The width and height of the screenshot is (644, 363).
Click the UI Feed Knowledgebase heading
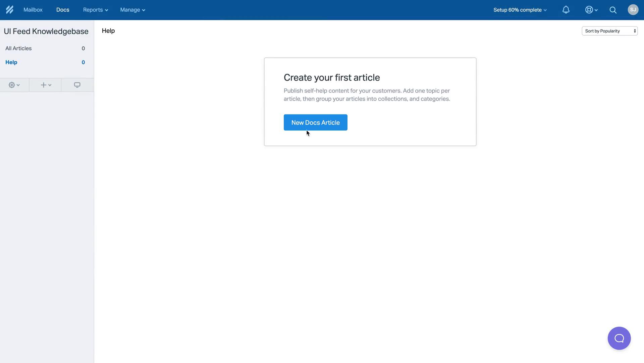pyautogui.click(x=46, y=31)
